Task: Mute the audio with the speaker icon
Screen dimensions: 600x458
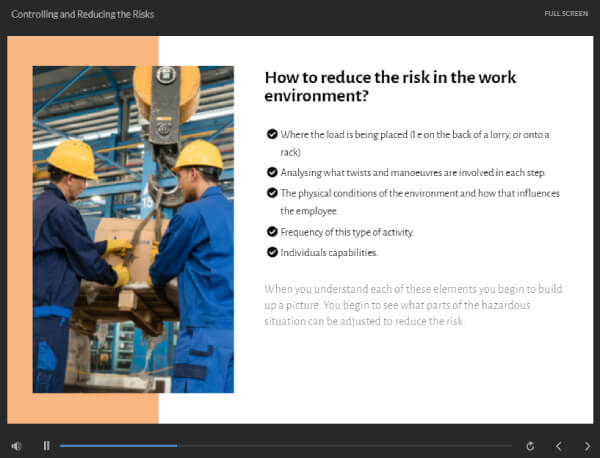Action: tap(16, 445)
